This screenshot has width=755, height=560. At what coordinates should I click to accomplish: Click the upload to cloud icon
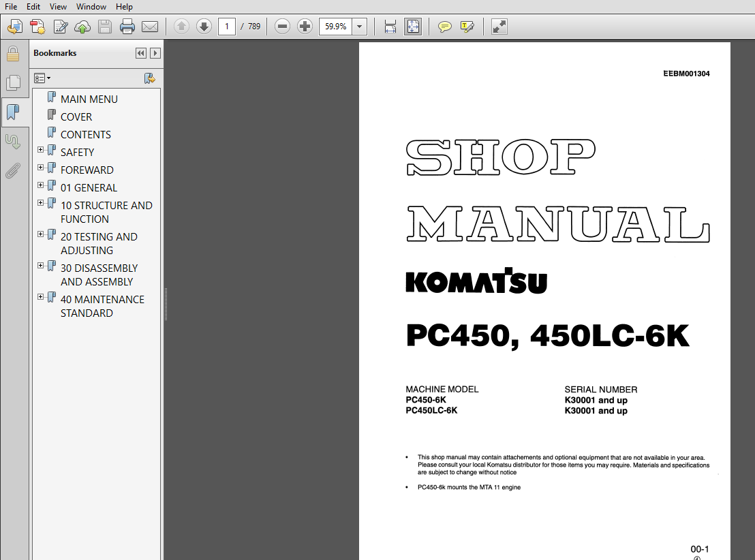click(x=82, y=27)
